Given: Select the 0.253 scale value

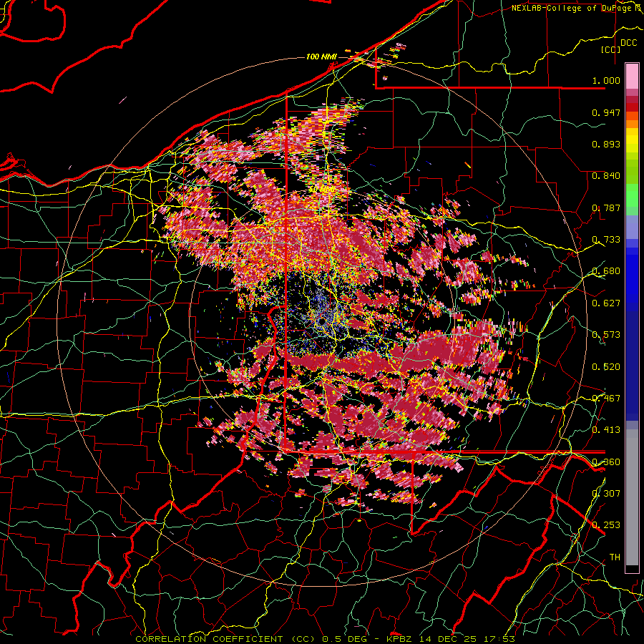Looking at the screenshot, I should coord(606,525).
